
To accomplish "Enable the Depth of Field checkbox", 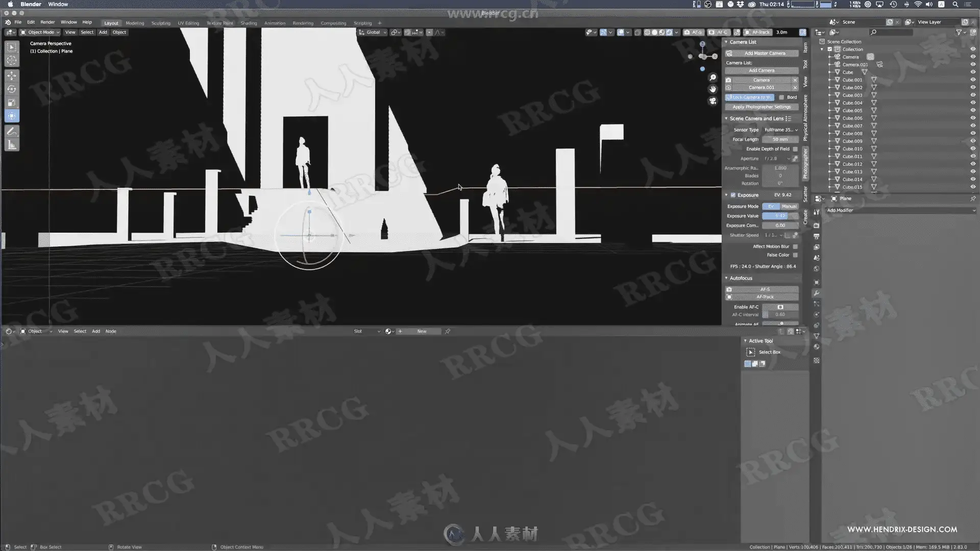I will [x=795, y=149].
